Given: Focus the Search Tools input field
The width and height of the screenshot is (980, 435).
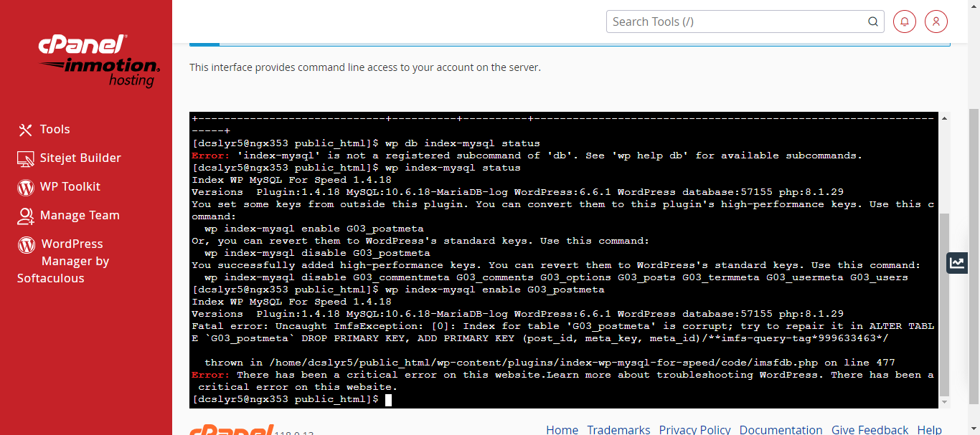Looking at the screenshot, I should tap(736, 21).
